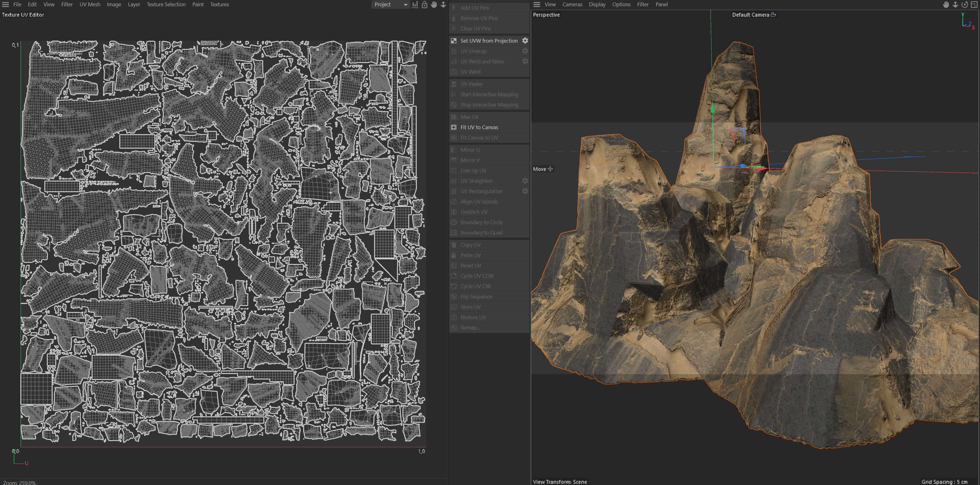Image resolution: width=980 pixels, height=485 pixels.
Task: Open the UV Mesh menu
Action: coord(90,5)
